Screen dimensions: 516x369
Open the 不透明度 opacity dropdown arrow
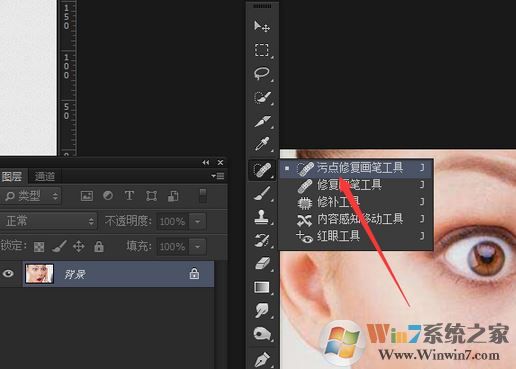pyautogui.click(x=197, y=221)
